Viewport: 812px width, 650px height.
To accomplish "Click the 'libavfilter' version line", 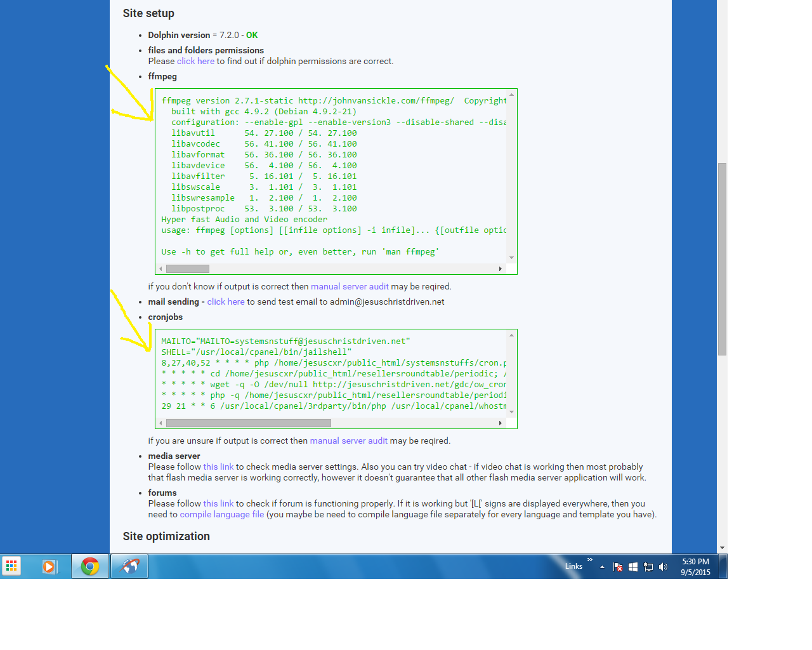I will tap(264, 176).
